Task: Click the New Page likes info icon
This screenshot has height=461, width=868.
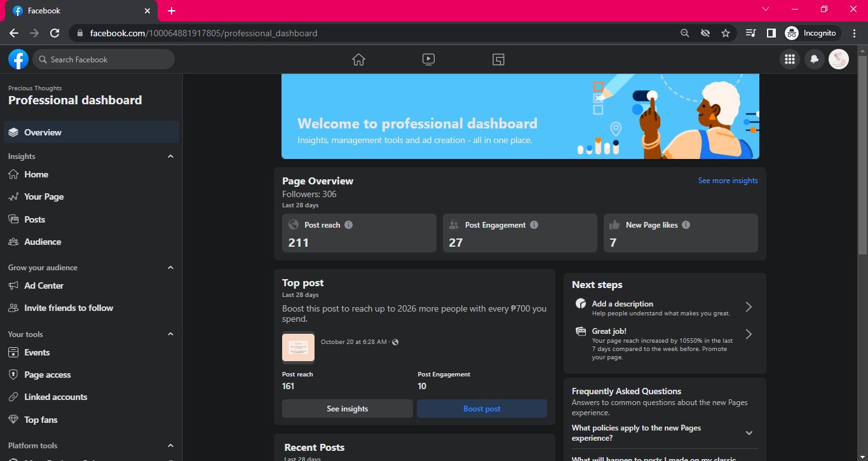Action: click(x=686, y=224)
